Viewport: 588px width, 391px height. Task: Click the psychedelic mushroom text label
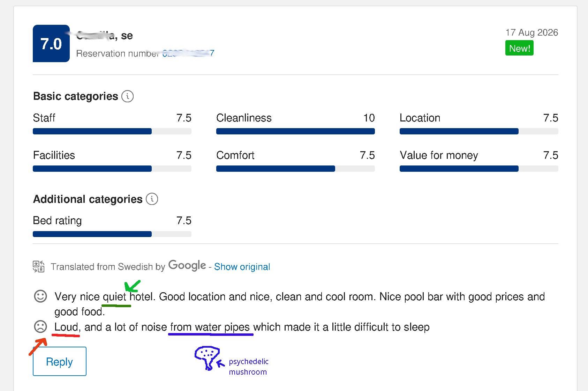point(249,367)
